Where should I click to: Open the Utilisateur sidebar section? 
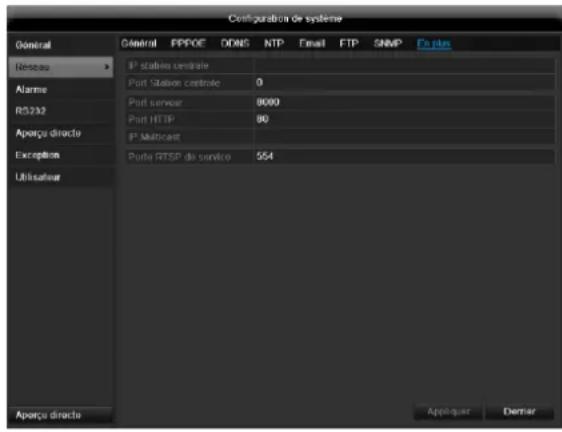(x=60, y=177)
